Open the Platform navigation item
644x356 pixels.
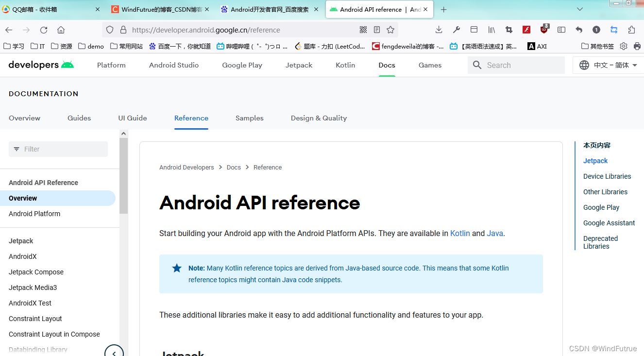[111, 65]
